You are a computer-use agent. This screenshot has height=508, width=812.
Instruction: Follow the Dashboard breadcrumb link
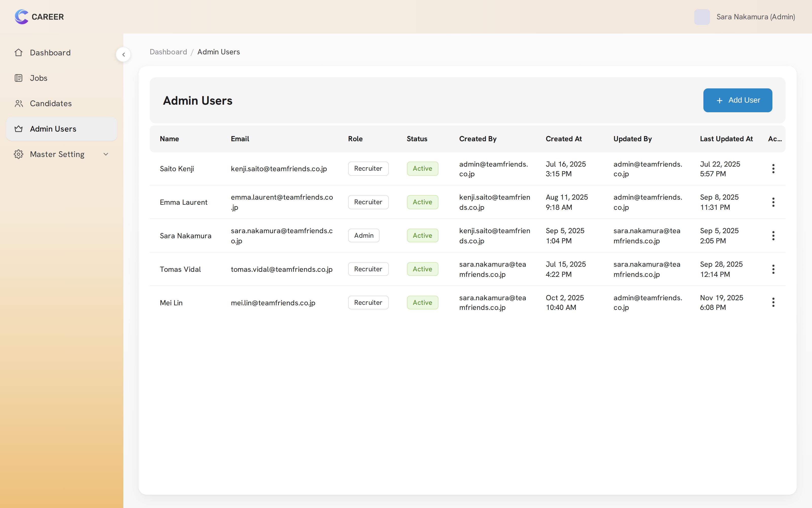168,52
